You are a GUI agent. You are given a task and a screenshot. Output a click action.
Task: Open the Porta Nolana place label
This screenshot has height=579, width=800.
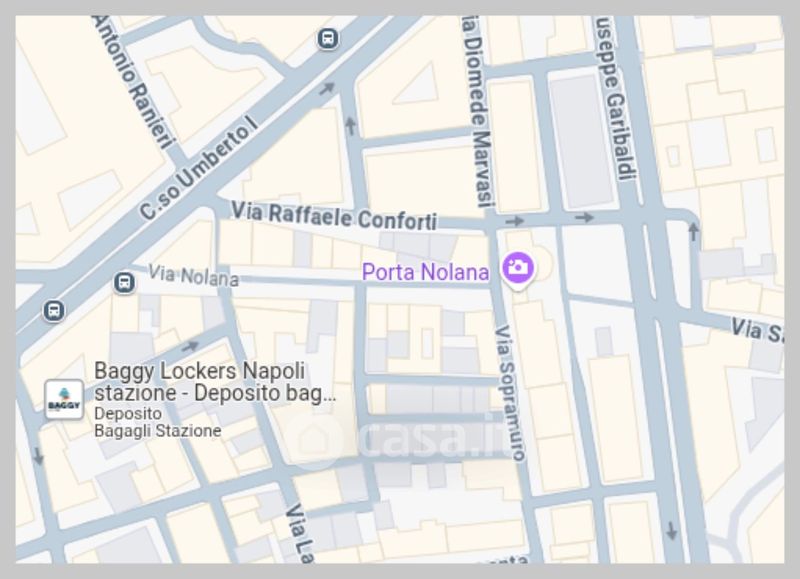click(x=425, y=272)
